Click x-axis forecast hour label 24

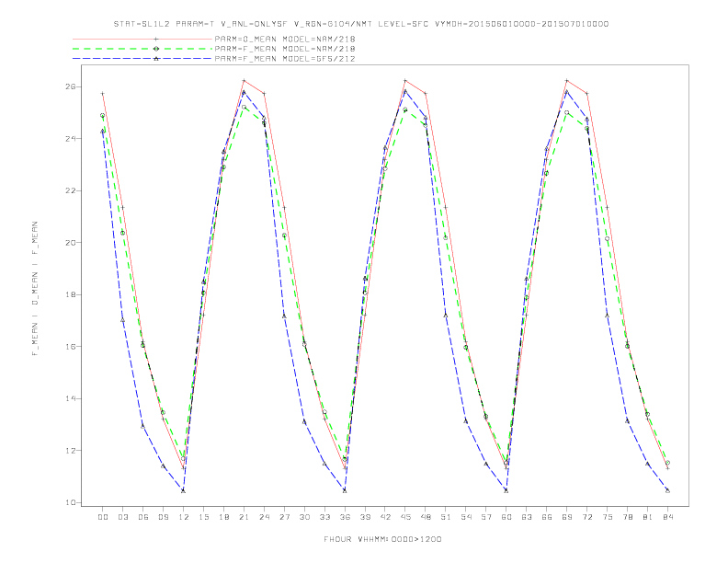[264, 517]
